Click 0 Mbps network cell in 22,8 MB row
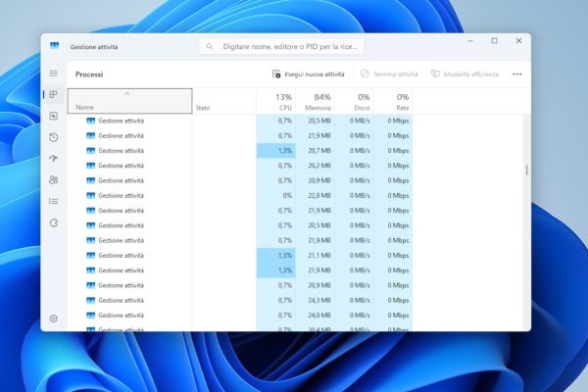This screenshot has height=392, width=588. (393, 195)
